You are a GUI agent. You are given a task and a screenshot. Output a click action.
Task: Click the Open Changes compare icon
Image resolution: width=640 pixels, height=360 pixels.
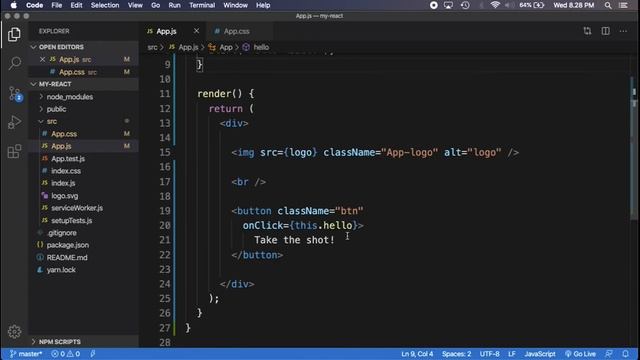pyautogui.click(x=587, y=31)
